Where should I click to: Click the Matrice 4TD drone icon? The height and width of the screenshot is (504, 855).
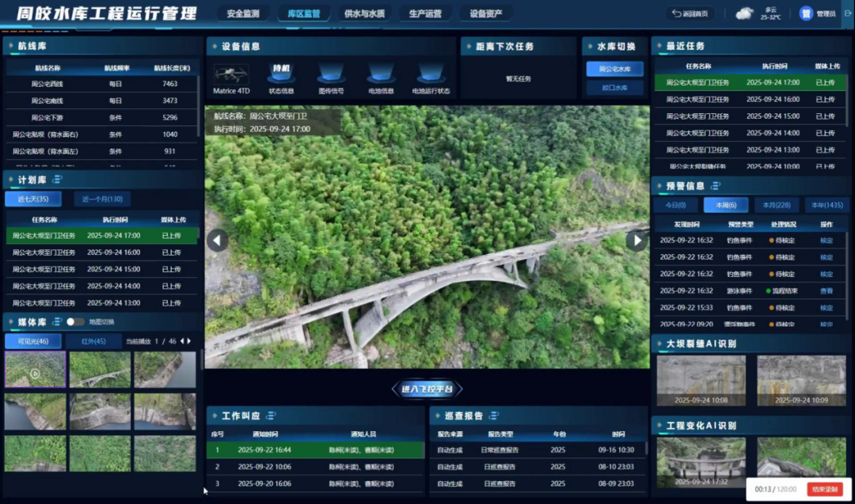[x=230, y=74]
